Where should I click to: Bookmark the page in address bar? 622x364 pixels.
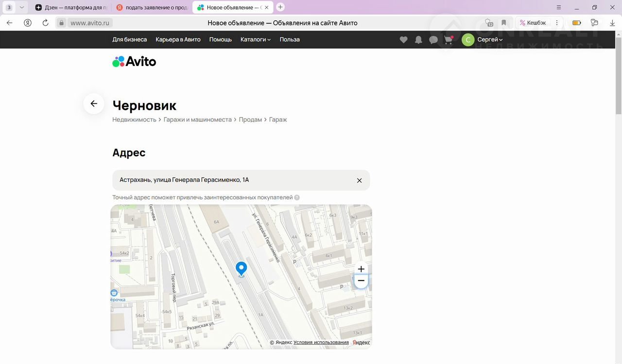[504, 23]
